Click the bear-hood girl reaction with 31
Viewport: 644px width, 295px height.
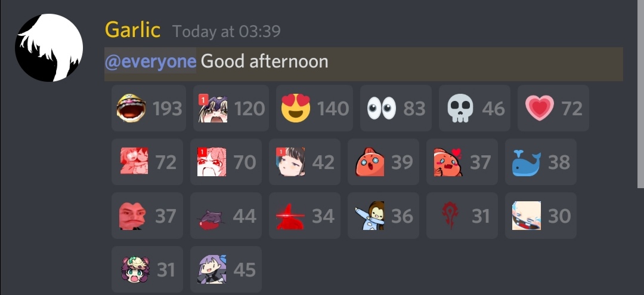click(x=147, y=269)
